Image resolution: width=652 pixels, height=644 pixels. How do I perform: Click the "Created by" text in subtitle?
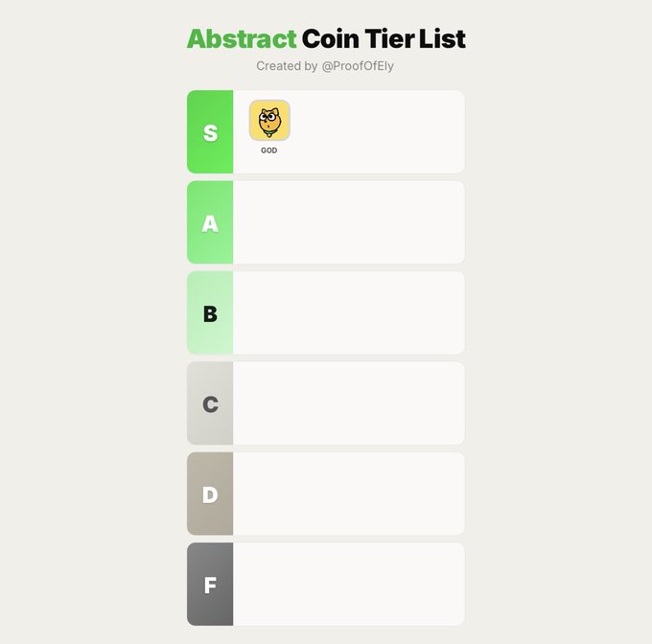[x=287, y=66]
